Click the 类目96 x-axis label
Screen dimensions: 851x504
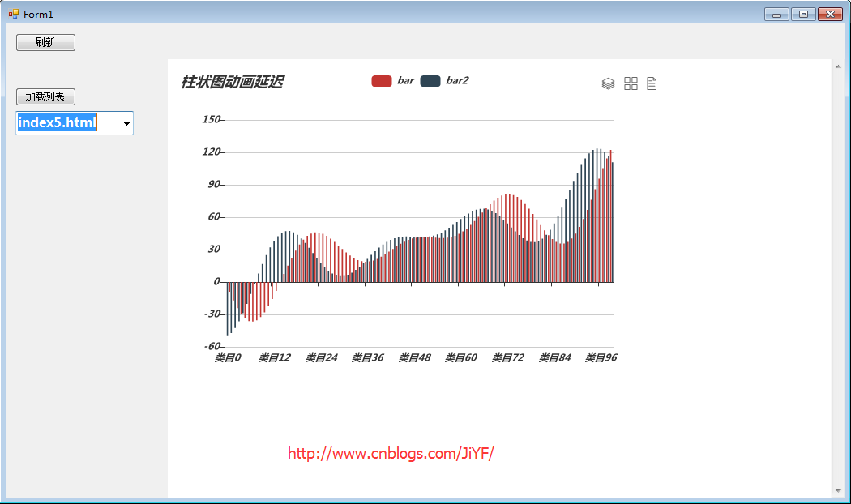[601, 357]
